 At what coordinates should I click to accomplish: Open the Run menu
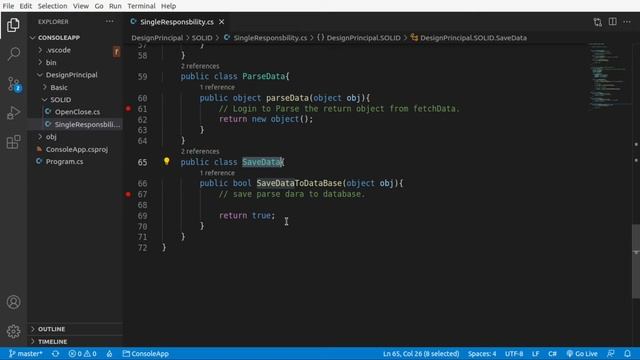[x=115, y=6]
